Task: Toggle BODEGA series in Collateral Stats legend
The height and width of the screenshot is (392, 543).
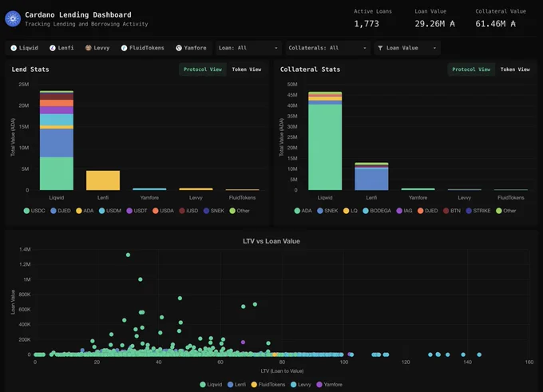Action: tap(377, 211)
